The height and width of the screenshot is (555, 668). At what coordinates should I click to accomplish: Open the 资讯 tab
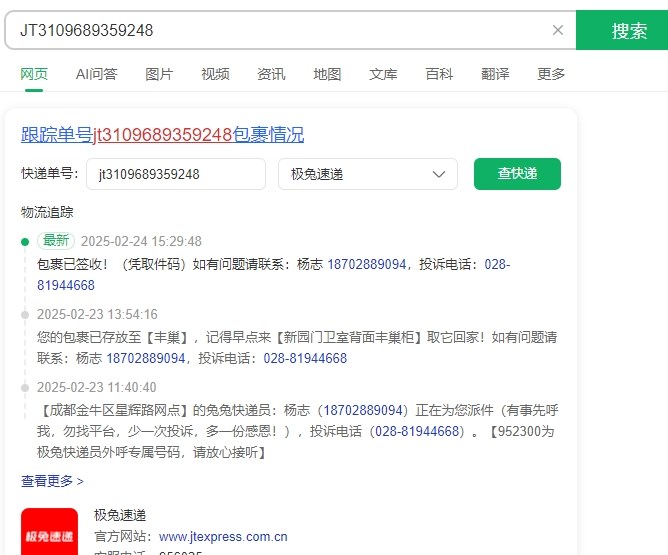click(x=271, y=74)
